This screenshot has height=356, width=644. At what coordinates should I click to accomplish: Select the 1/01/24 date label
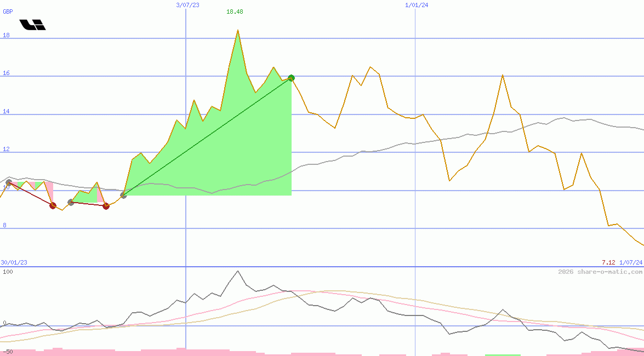pos(417,5)
